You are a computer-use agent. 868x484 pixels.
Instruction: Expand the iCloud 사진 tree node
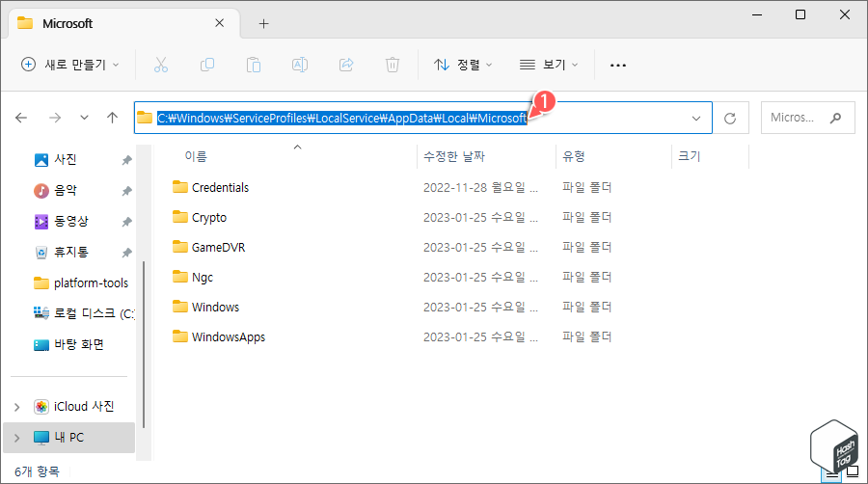(17, 407)
